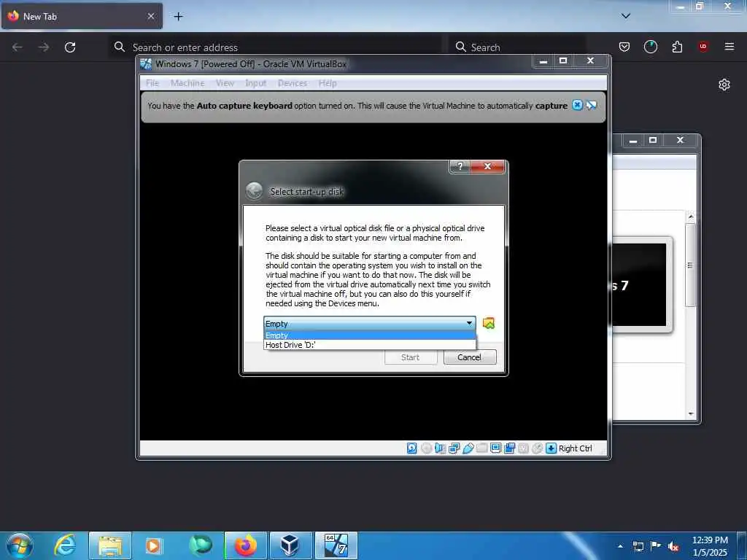Screen dimensions: 747x560
Task: Select 'Empty' in the disk dropdown list
Action: click(x=370, y=335)
